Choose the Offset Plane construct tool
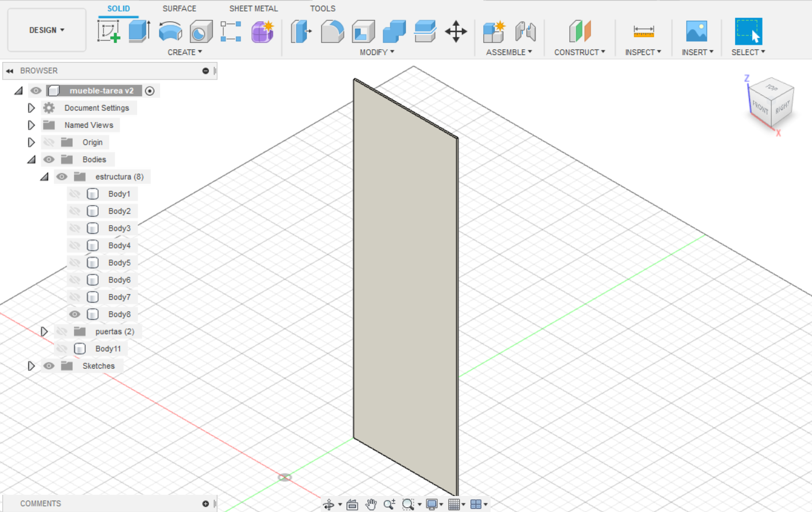This screenshot has height=512, width=812. coord(580,31)
